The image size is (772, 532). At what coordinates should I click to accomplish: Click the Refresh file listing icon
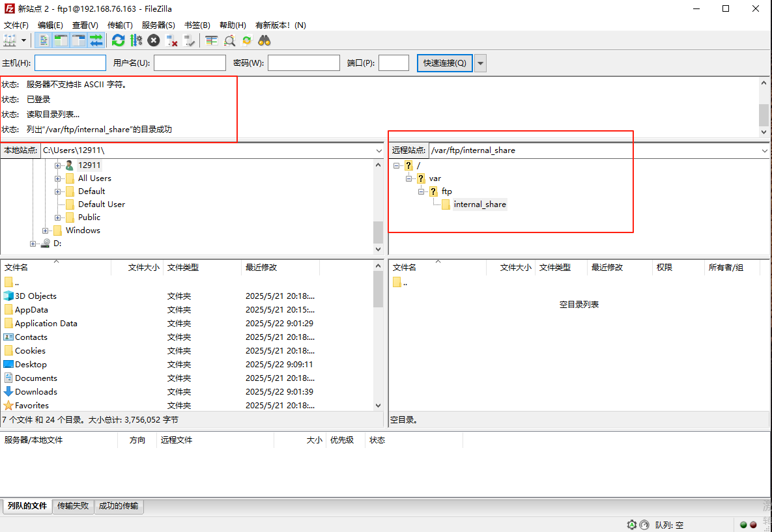point(118,40)
